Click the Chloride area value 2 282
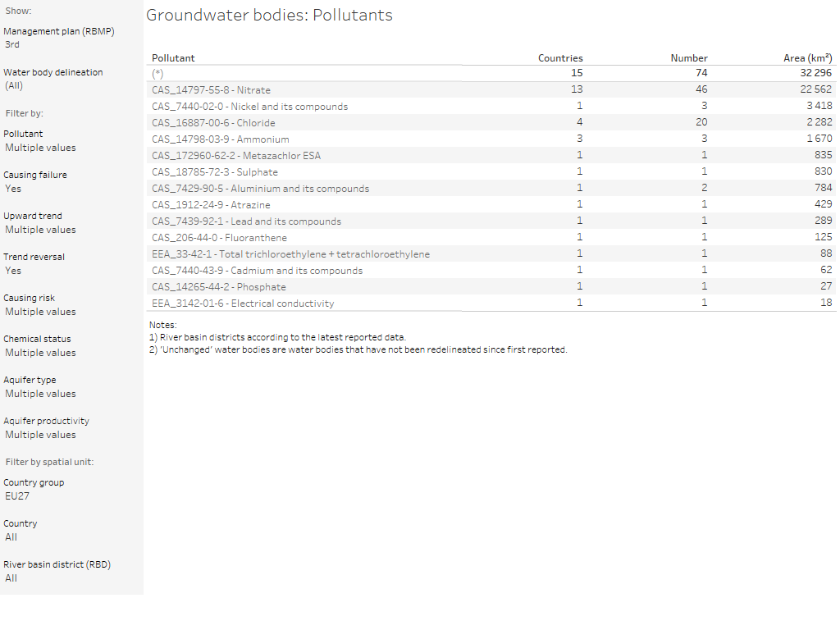The image size is (840, 630). coord(819,122)
